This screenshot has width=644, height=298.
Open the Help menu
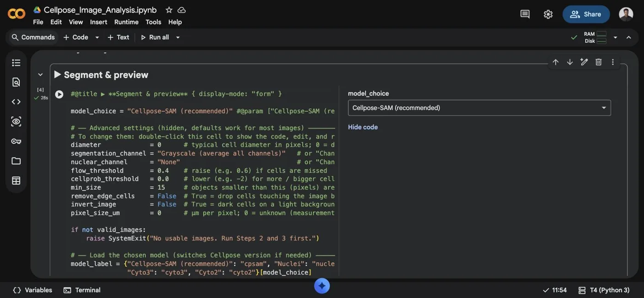(x=175, y=22)
